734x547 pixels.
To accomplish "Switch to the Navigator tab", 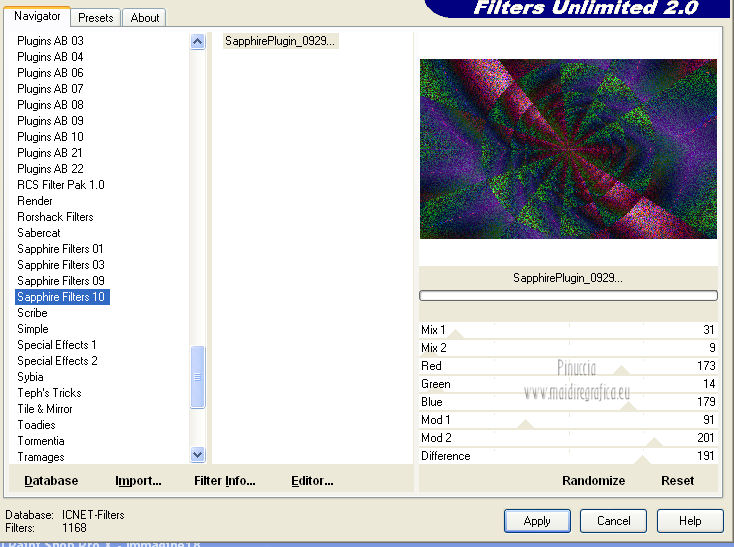I will 37,16.
